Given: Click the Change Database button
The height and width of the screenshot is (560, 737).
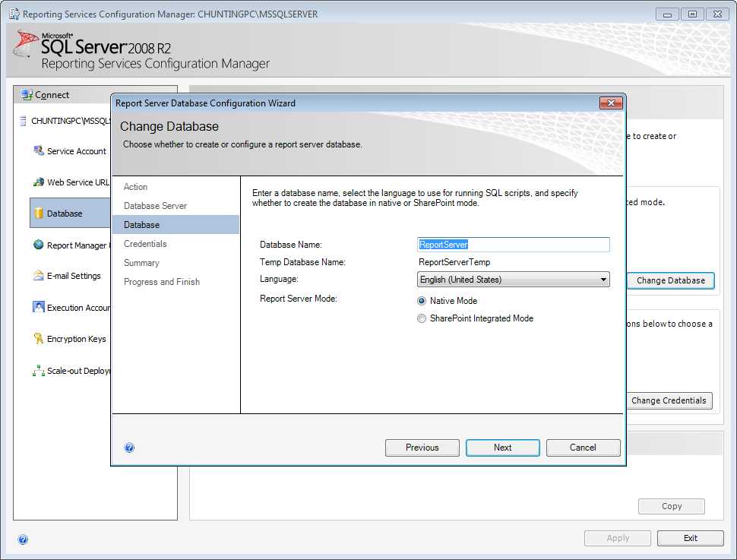Looking at the screenshot, I should click(671, 280).
